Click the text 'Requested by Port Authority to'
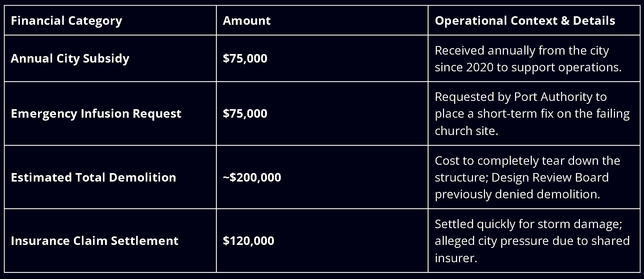Image resolution: width=644 pixels, height=279 pixels. point(521,97)
